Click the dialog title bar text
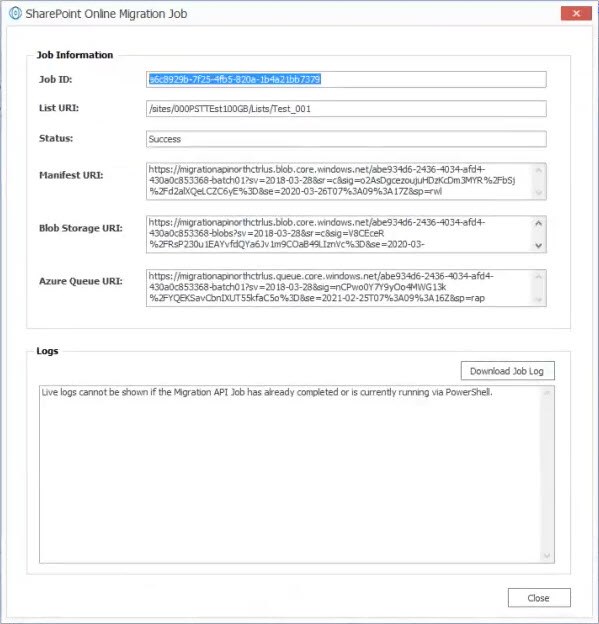The image size is (599, 624). (x=106, y=14)
